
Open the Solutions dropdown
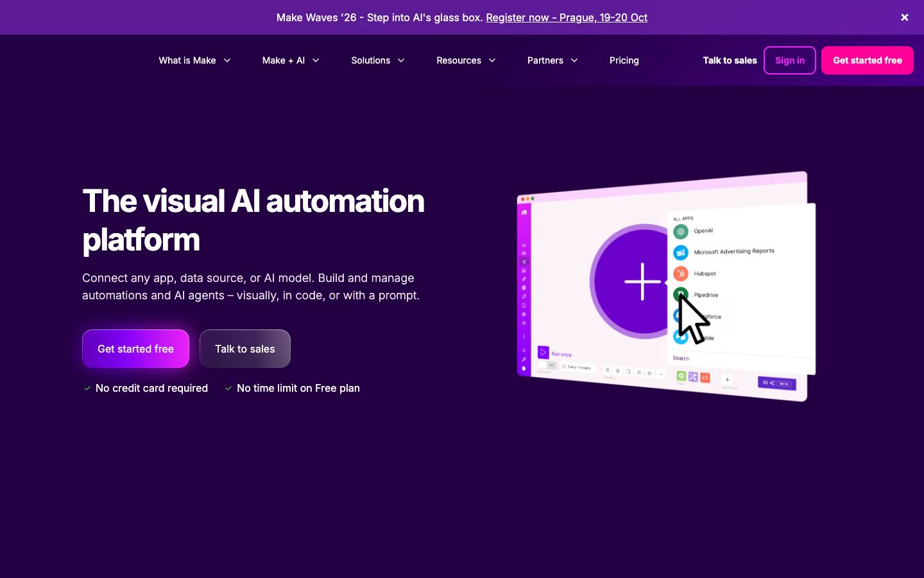tap(378, 60)
